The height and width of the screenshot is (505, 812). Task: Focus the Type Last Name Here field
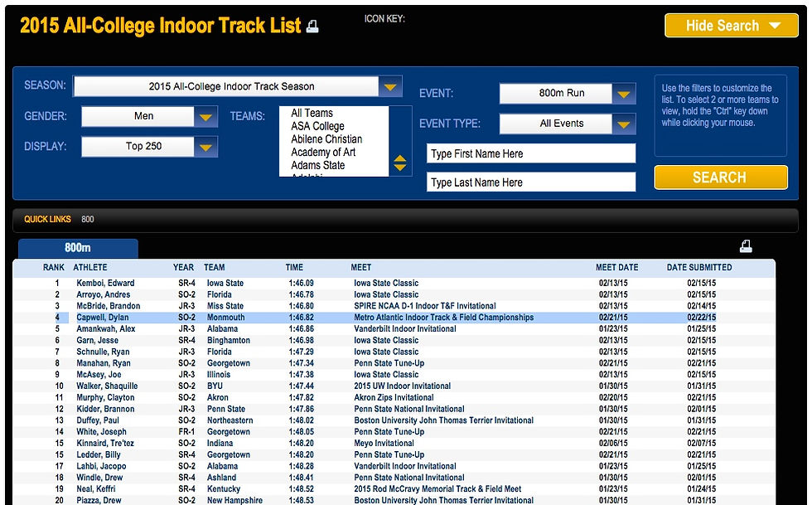point(531,182)
